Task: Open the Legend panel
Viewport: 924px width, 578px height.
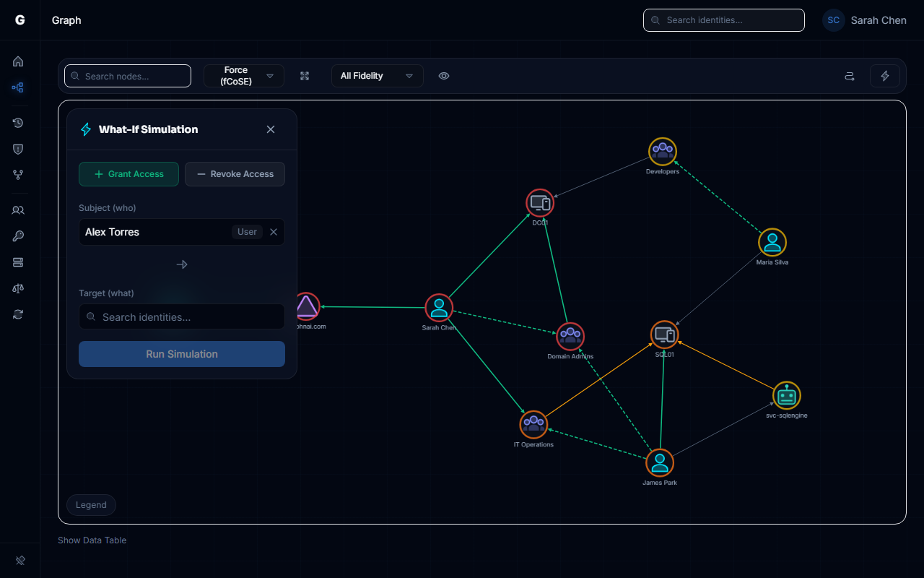Action: point(91,504)
